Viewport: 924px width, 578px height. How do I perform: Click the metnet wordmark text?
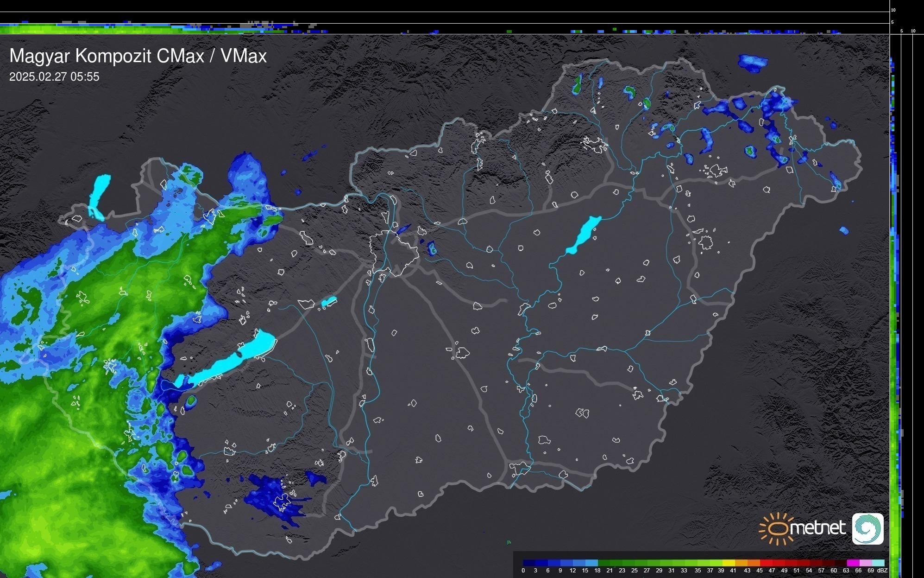click(817, 528)
